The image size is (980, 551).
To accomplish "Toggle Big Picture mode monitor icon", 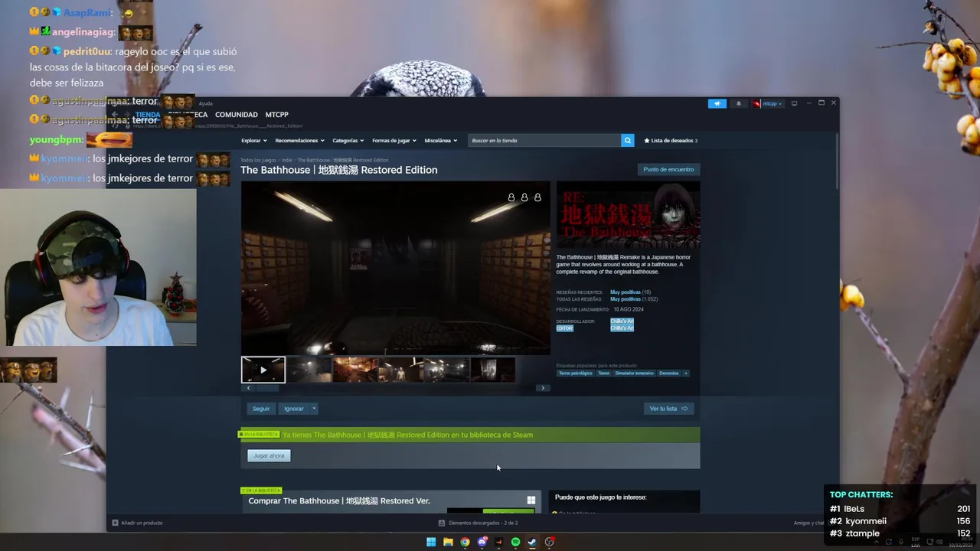I will pos(794,103).
